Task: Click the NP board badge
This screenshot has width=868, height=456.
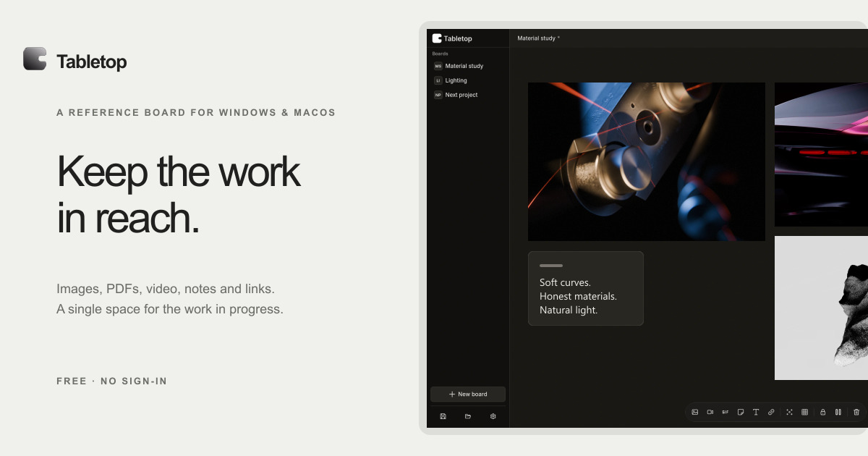Action: [x=438, y=95]
